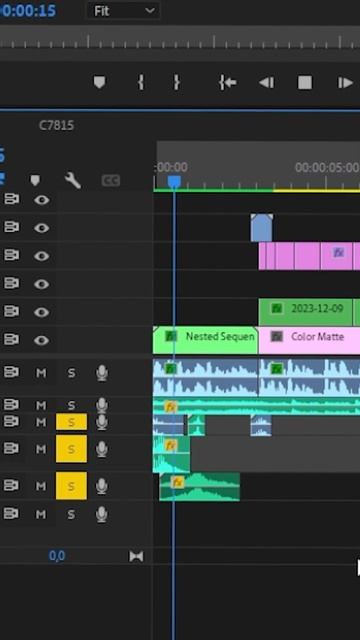Select the small blue clip on upper track
Screen dimensions: 360x640
coord(262,228)
